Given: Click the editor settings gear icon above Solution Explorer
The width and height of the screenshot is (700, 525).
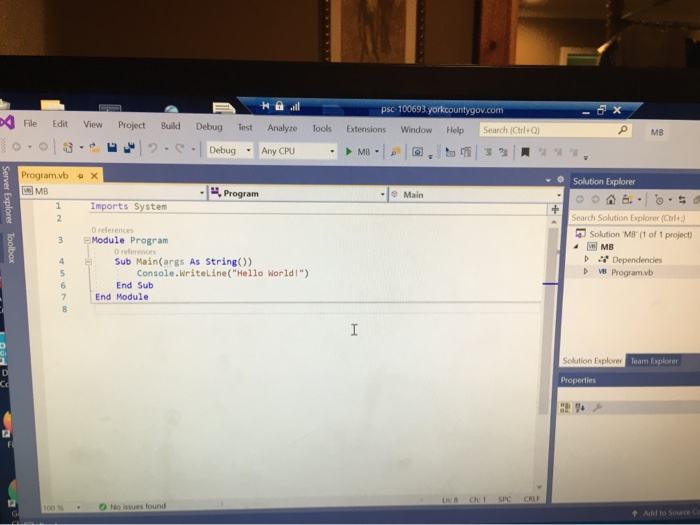Looking at the screenshot, I should click(560, 179).
